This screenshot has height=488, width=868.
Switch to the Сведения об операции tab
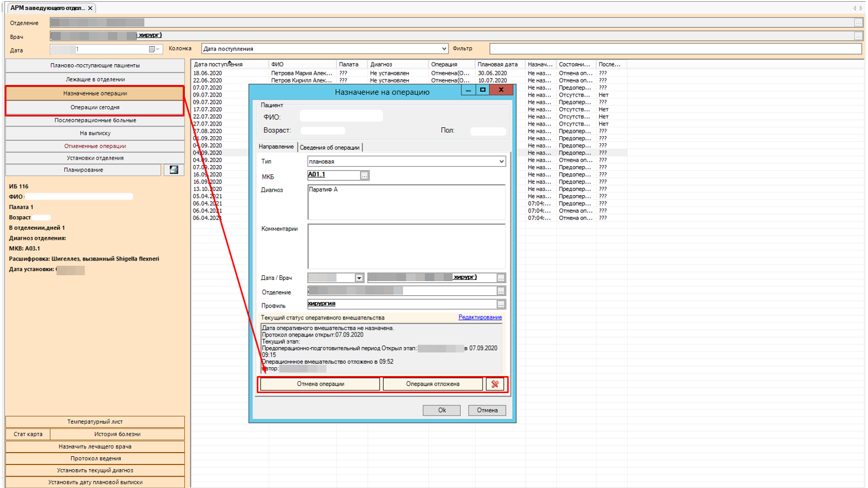tap(329, 147)
